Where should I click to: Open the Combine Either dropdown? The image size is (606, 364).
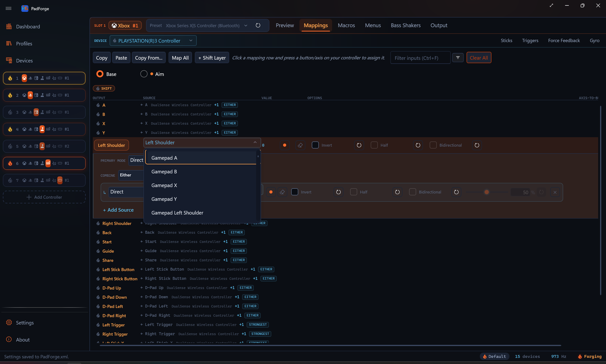(x=131, y=175)
